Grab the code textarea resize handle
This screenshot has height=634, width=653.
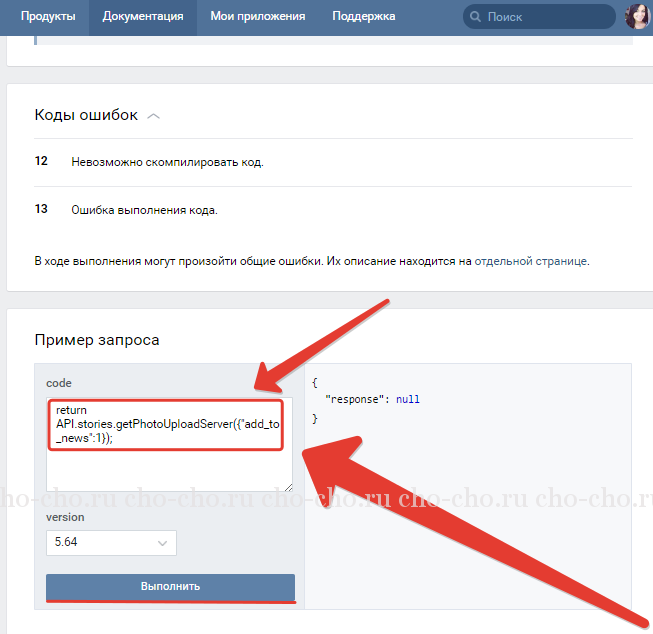(289, 488)
